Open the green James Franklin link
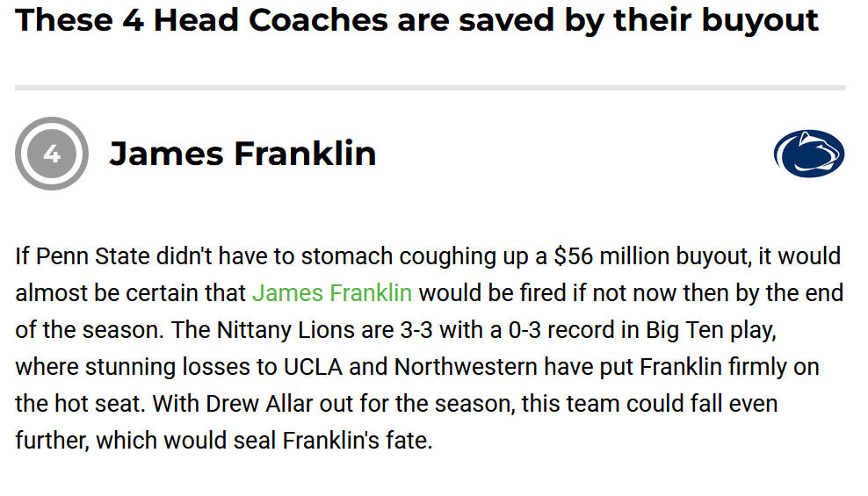868x496 pixels. (x=331, y=293)
